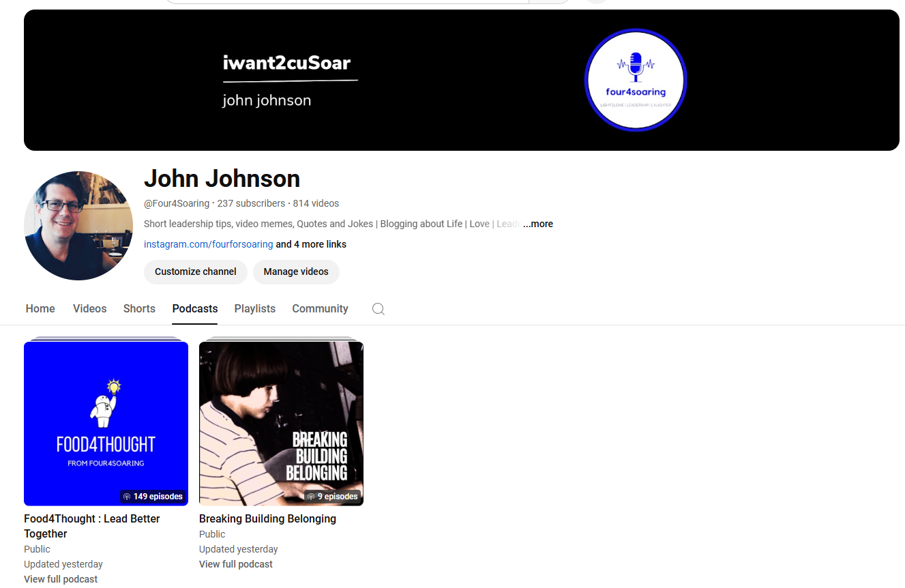This screenshot has height=588, width=905.
Task: Expand channel description with "...more"
Action: point(538,224)
